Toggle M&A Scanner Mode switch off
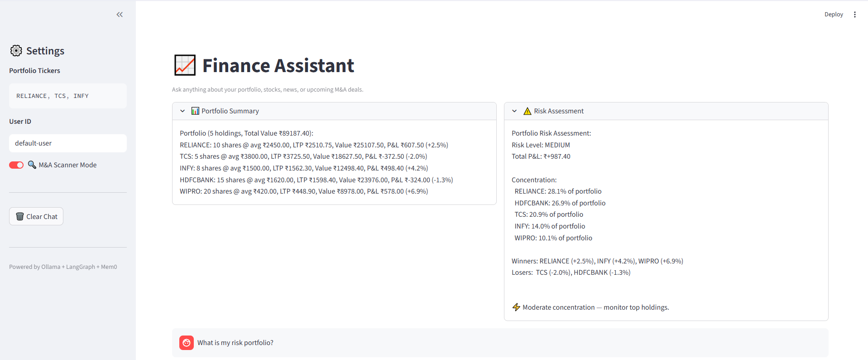This screenshot has width=868, height=360. click(16, 165)
